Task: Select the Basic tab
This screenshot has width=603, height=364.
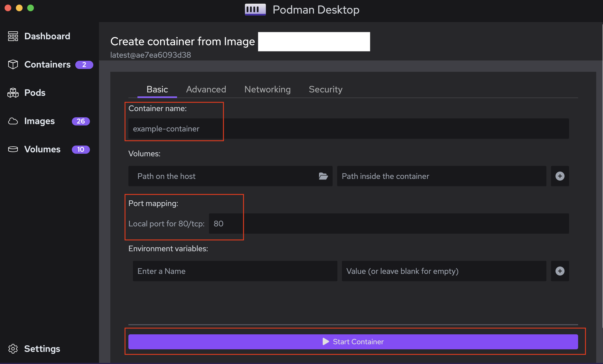Action: tap(157, 89)
